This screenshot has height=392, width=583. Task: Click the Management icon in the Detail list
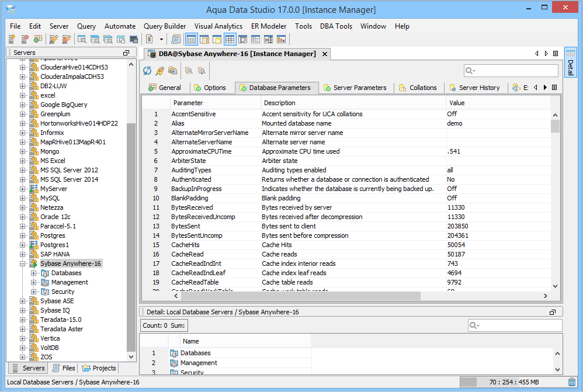coord(173,363)
